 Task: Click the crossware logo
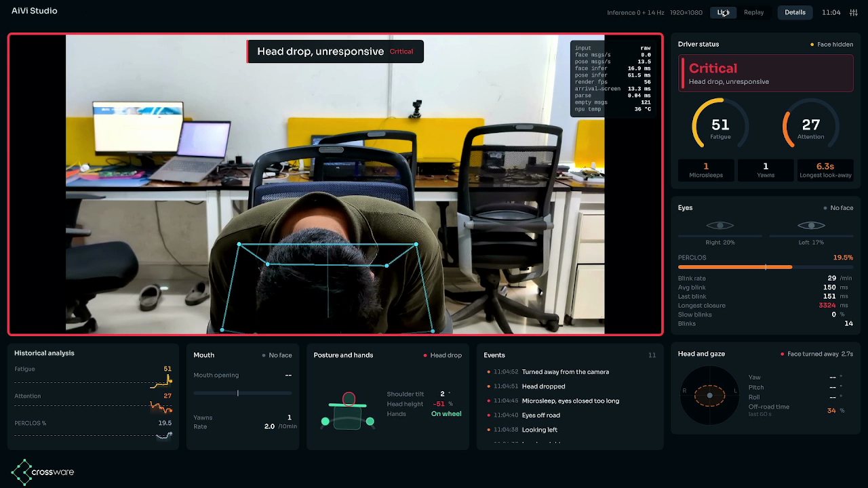[43, 472]
